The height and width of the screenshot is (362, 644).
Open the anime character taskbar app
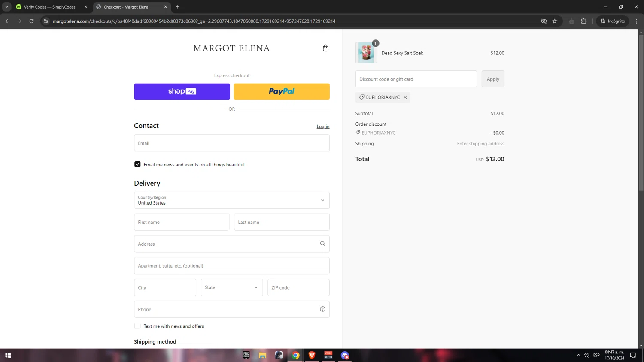(x=279, y=355)
